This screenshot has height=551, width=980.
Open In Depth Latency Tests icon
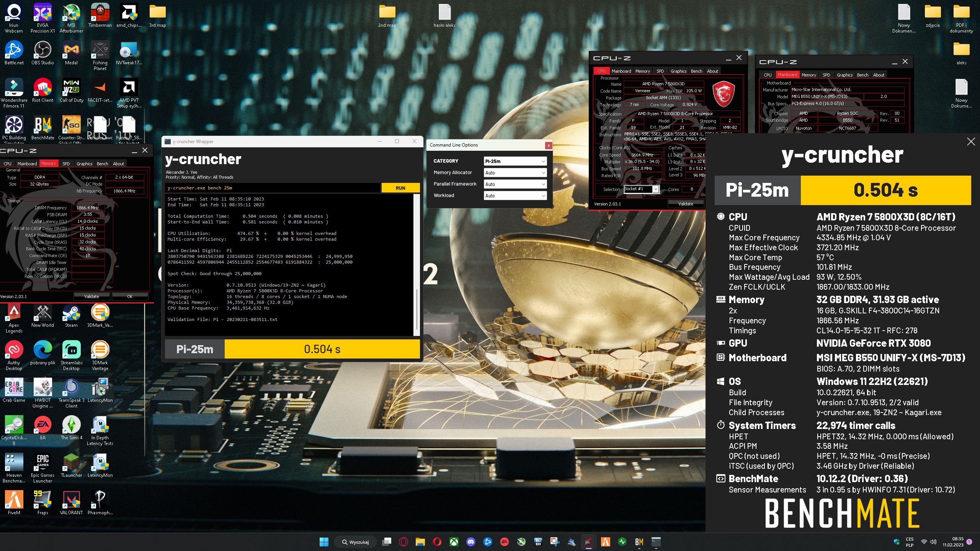[x=100, y=430]
